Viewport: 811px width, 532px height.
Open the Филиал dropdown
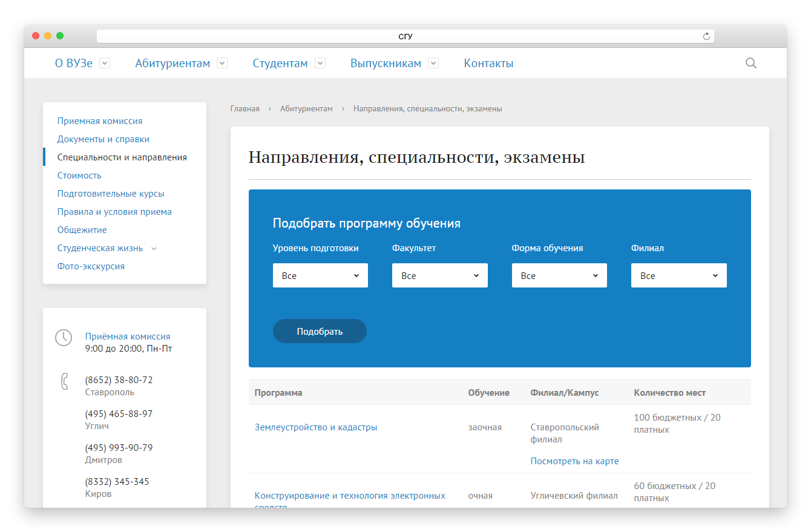[x=678, y=275]
